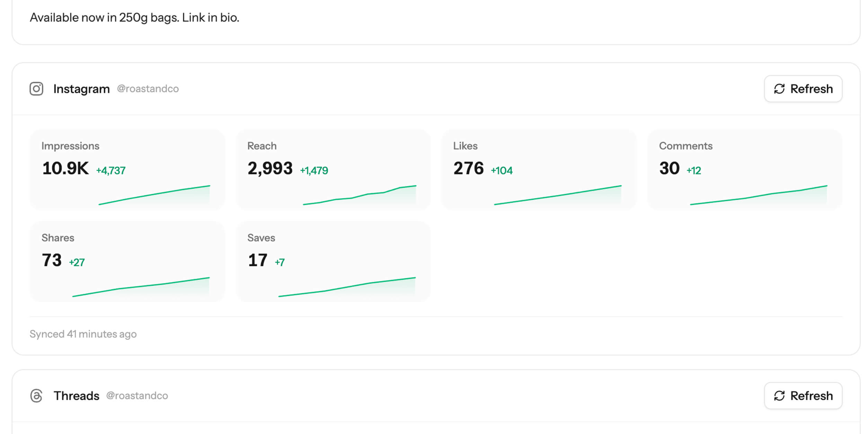
Task: Click the Impressions label
Action: coord(70,146)
